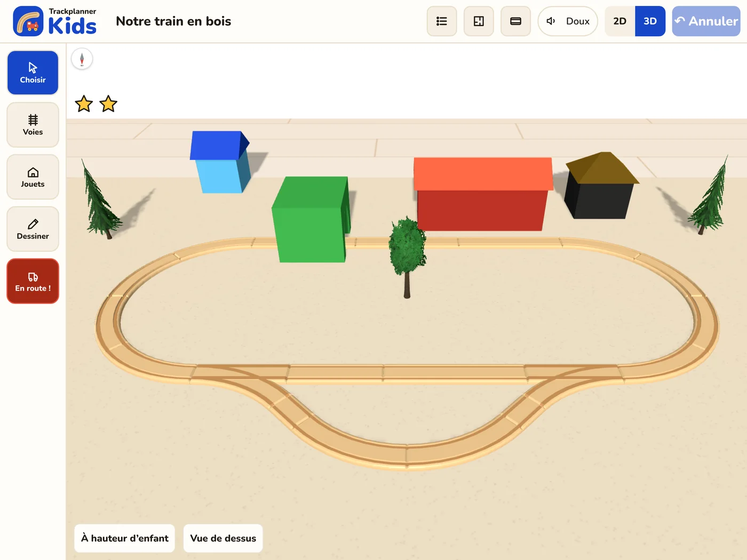747x560 pixels.
Task: Switch to Vue de dessus
Action: click(x=223, y=538)
